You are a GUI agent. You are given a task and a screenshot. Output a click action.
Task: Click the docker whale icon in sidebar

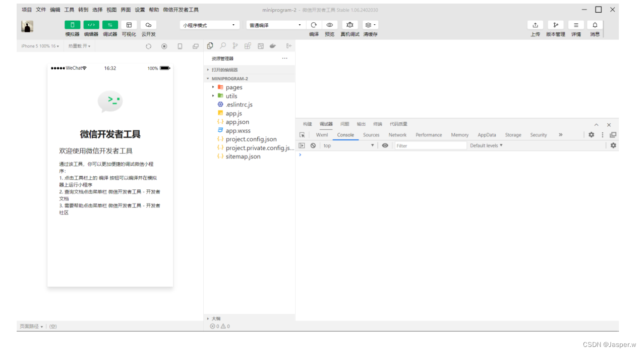pos(273,46)
